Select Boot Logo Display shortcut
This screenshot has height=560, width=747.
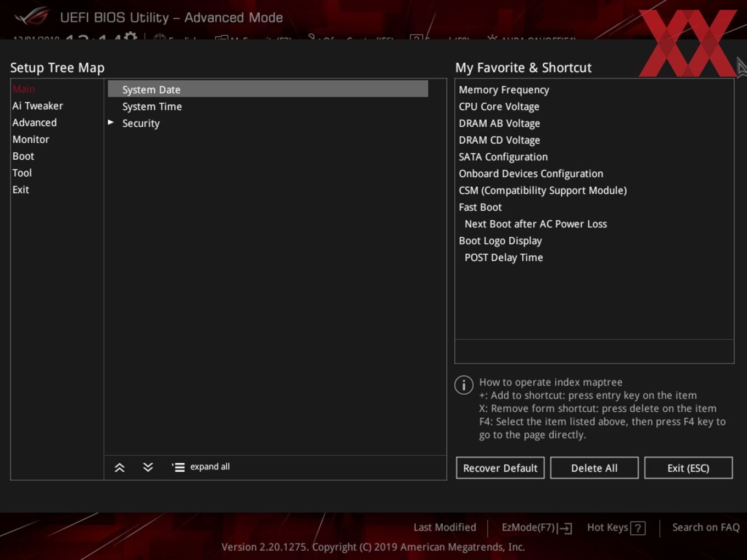500,241
